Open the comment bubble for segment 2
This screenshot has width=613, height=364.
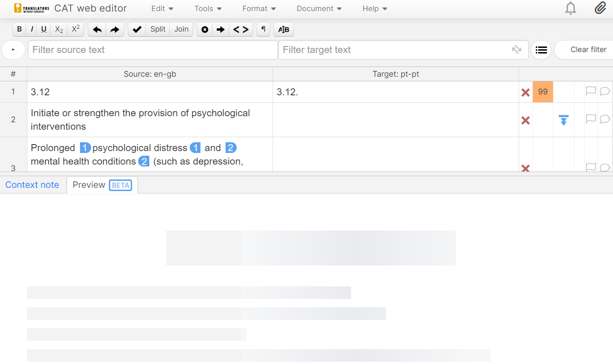pyautogui.click(x=605, y=119)
